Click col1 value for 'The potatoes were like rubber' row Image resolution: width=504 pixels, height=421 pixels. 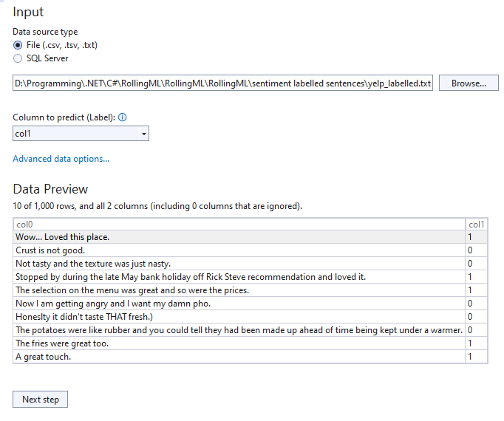477,330
